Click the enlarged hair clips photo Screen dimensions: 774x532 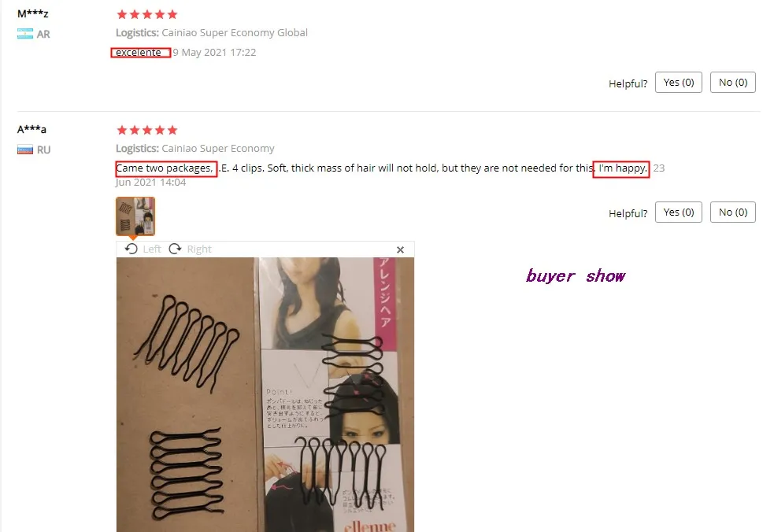265,394
